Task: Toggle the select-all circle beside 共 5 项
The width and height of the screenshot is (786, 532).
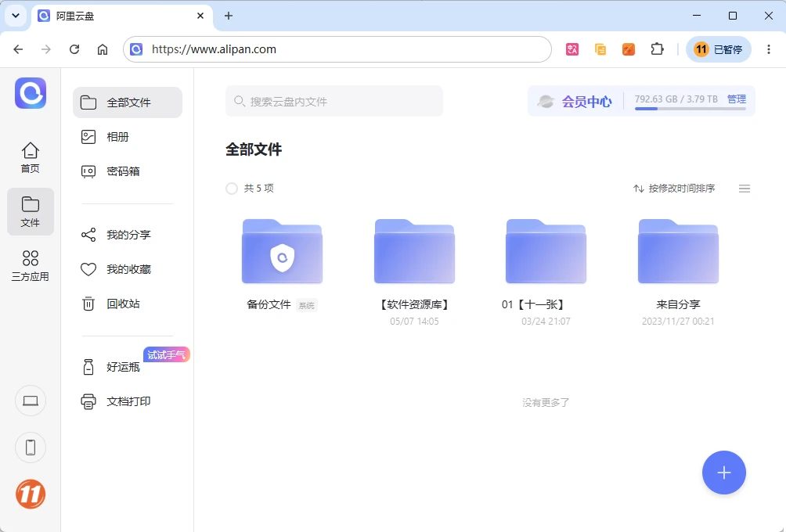Action: click(x=232, y=189)
